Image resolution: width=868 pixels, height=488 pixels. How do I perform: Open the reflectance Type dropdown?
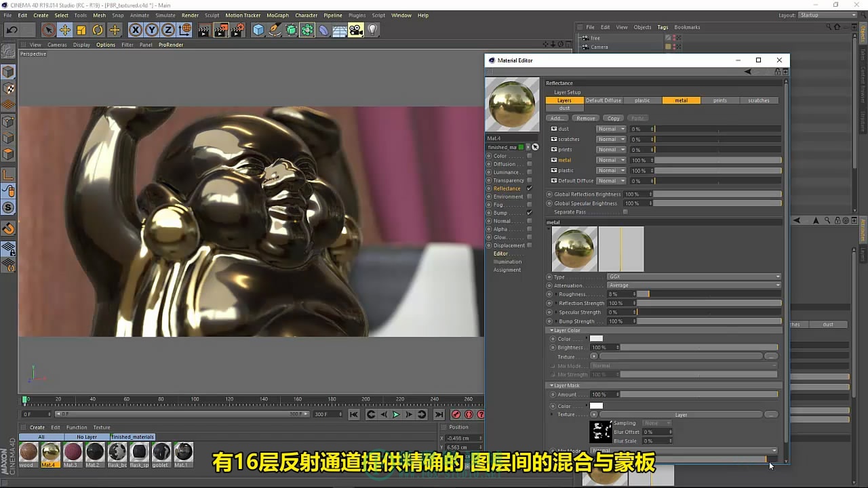pyautogui.click(x=694, y=277)
